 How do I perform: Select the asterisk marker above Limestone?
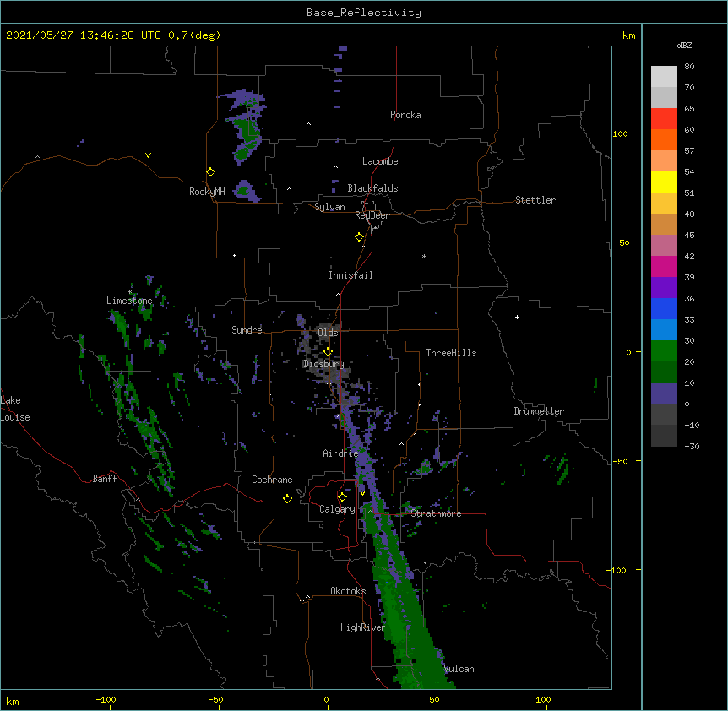click(129, 292)
